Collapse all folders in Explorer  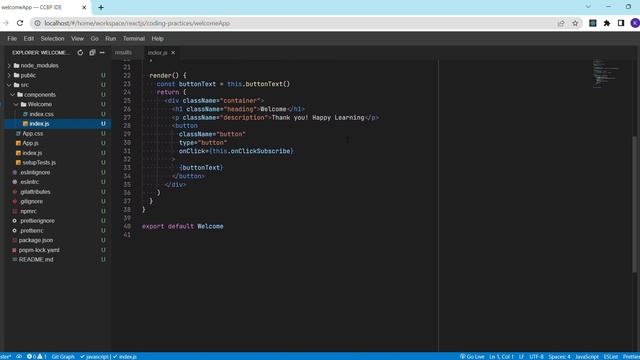pyautogui.click(x=92, y=53)
